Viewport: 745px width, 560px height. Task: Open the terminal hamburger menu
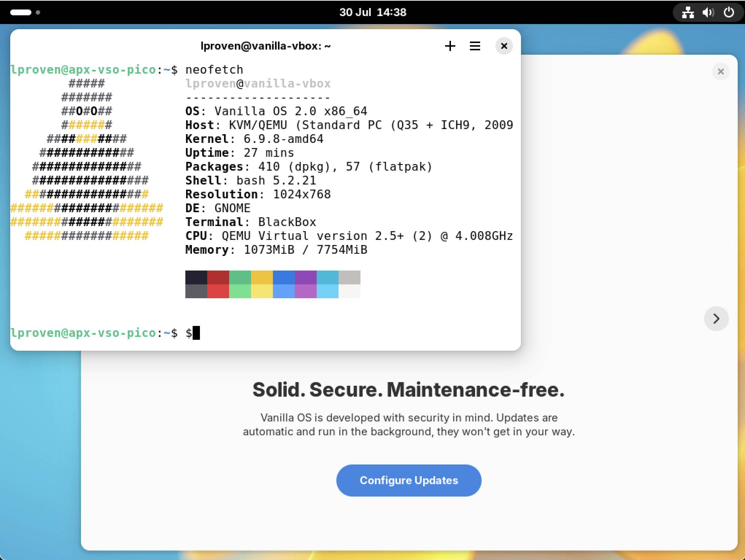click(475, 46)
